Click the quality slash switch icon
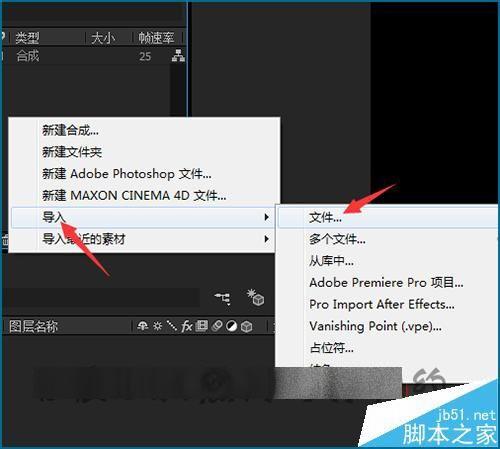Viewport: 500px width, 449px height. (x=172, y=326)
